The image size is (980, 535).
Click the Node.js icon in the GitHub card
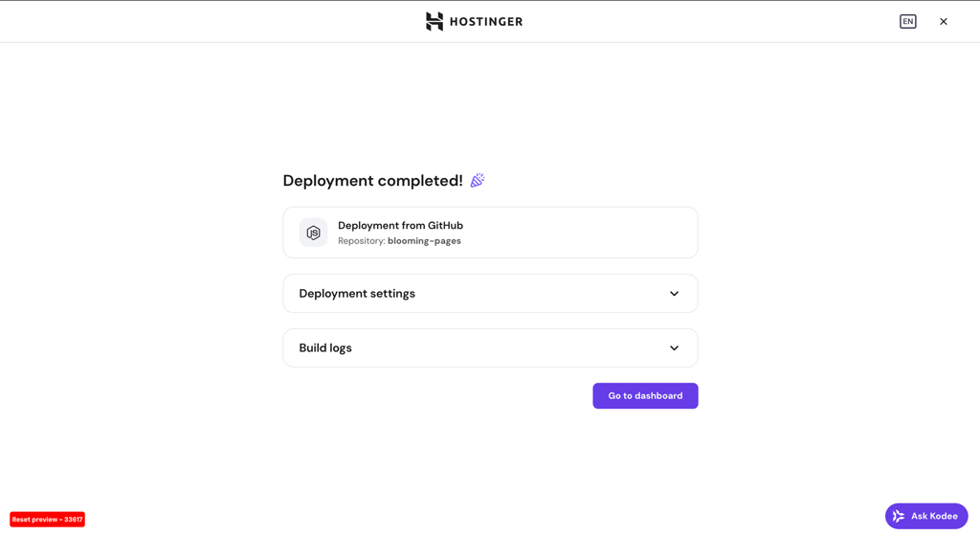[x=313, y=233]
